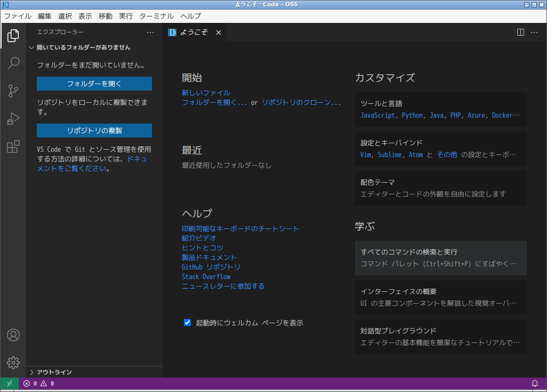547x392 pixels.
Task: Maximize the Code - OSS window
Action: click(534, 5)
